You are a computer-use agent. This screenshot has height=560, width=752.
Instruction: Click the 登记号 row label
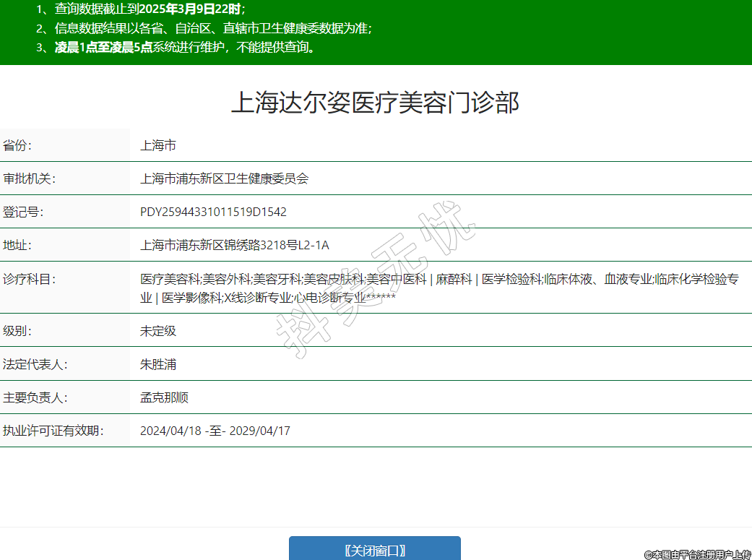point(23,212)
